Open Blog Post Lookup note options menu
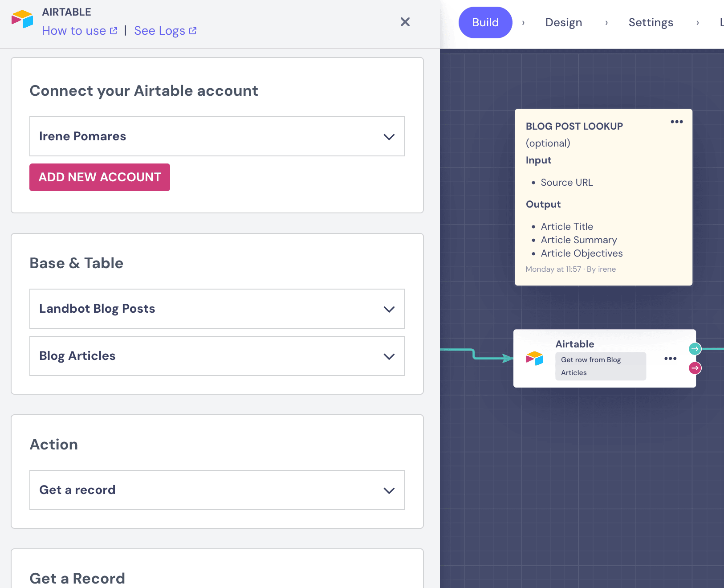This screenshot has height=588, width=724. 677,122
